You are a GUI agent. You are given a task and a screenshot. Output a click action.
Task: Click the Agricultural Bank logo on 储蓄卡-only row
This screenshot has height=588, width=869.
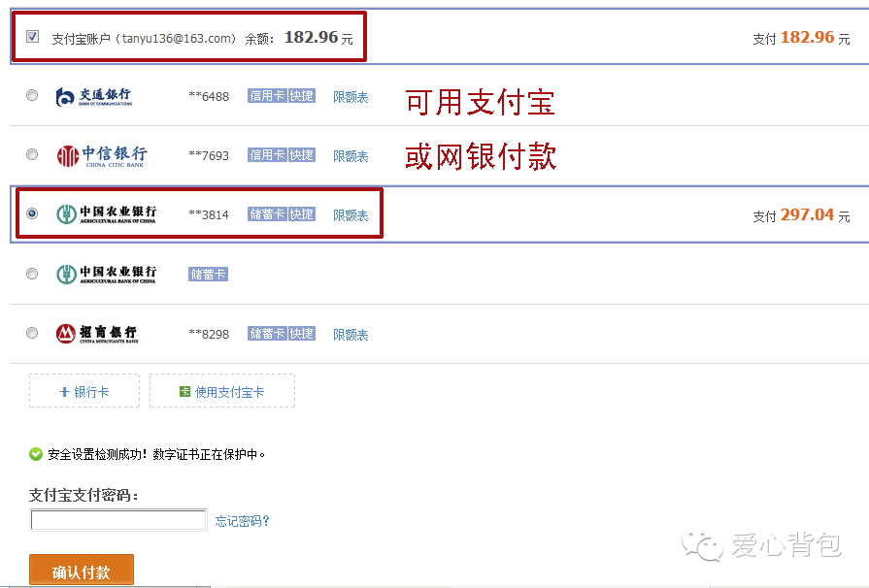107,274
